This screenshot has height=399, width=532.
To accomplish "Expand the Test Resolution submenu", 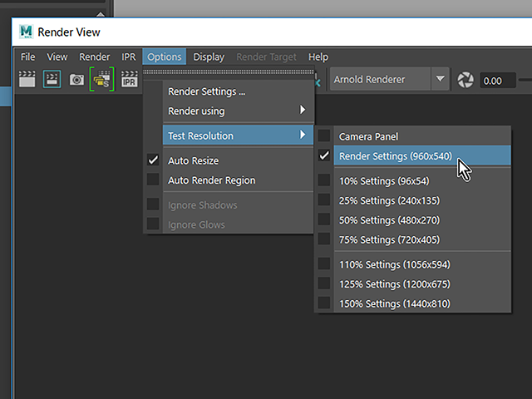I will pos(239,135).
